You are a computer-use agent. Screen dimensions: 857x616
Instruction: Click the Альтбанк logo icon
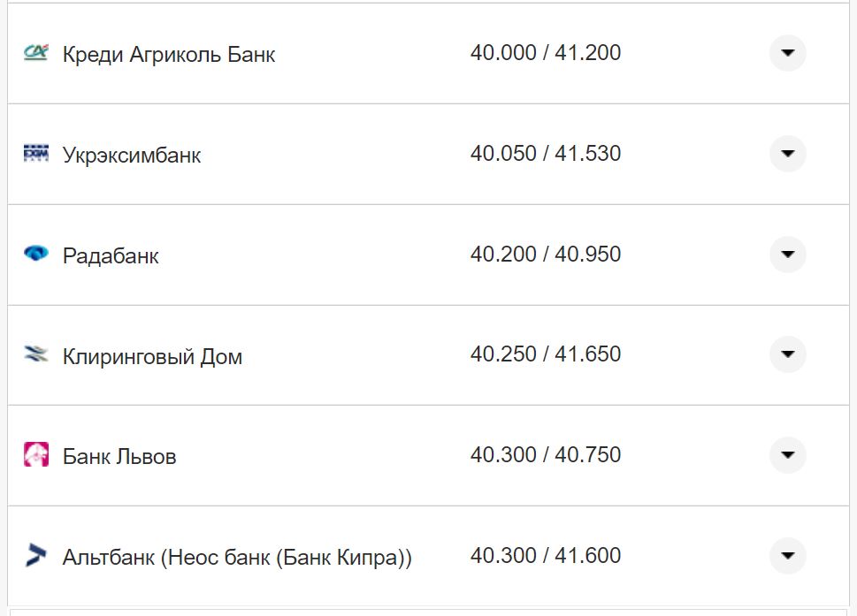tap(36, 556)
